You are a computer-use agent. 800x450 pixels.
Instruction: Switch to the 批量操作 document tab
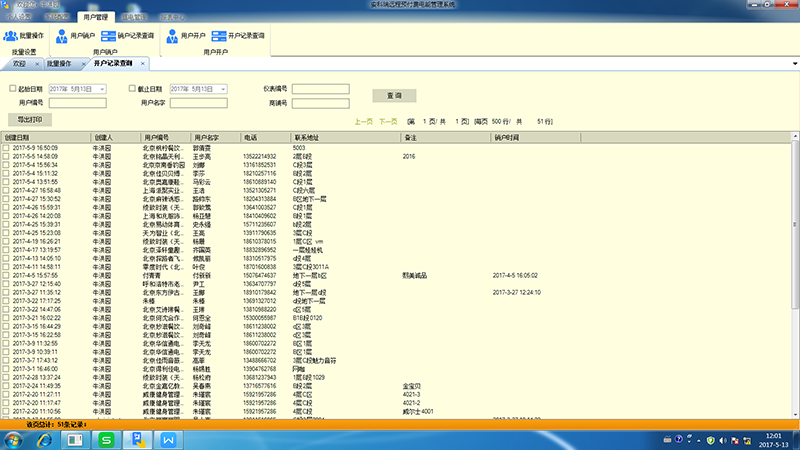pyautogui.click(x=59, y=64)
